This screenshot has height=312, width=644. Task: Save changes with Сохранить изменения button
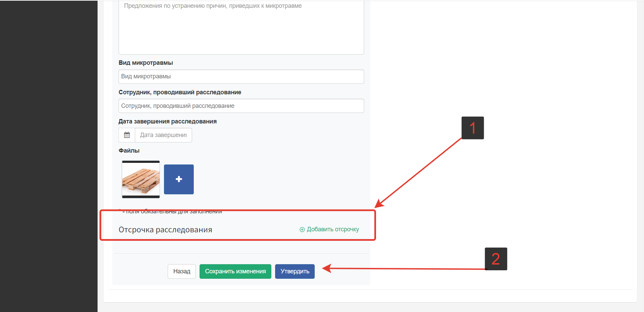[235, 271]
